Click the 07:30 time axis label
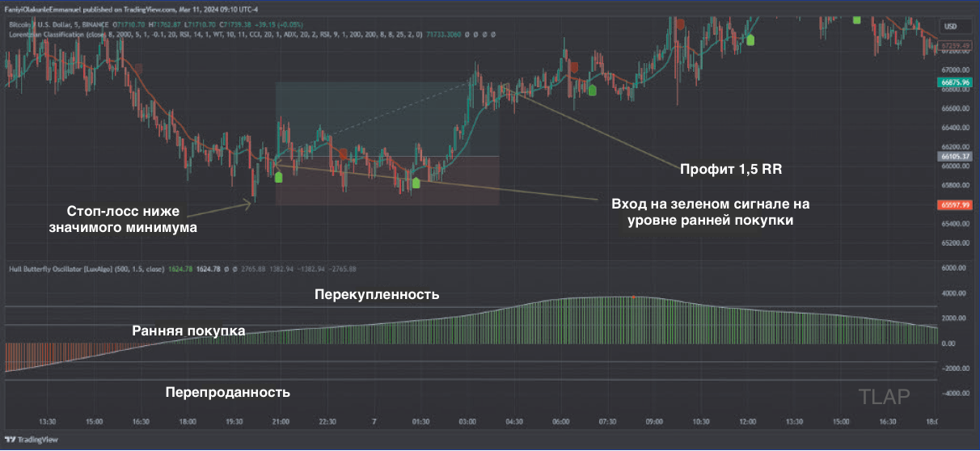The image size is (980, 451). [607, 421]
